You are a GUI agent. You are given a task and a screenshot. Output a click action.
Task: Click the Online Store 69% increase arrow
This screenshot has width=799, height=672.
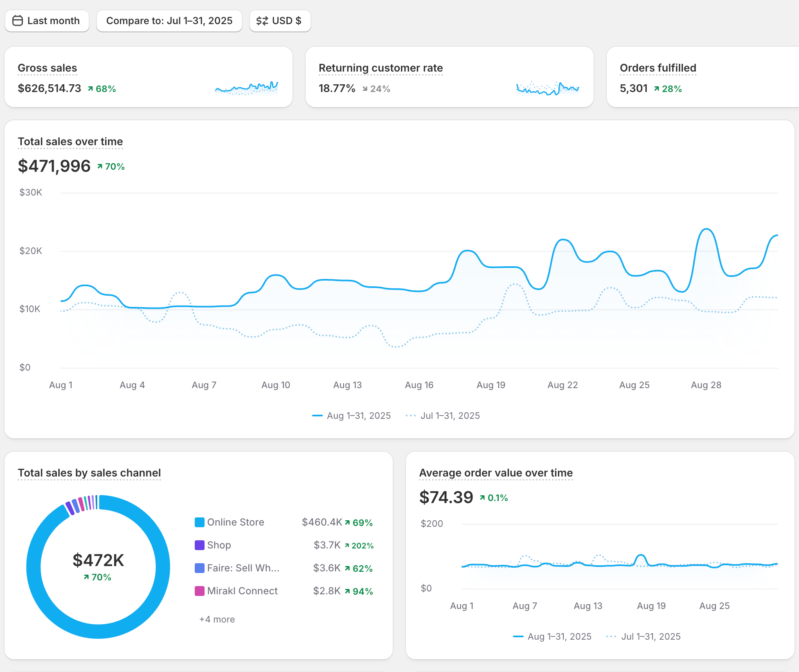[347, 523]
